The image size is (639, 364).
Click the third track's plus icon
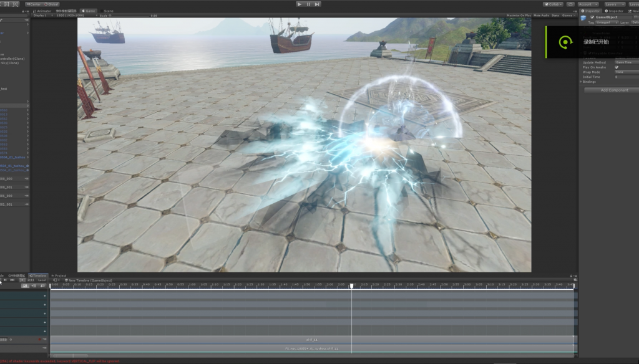pyautogui.click(x=45, y=314)
